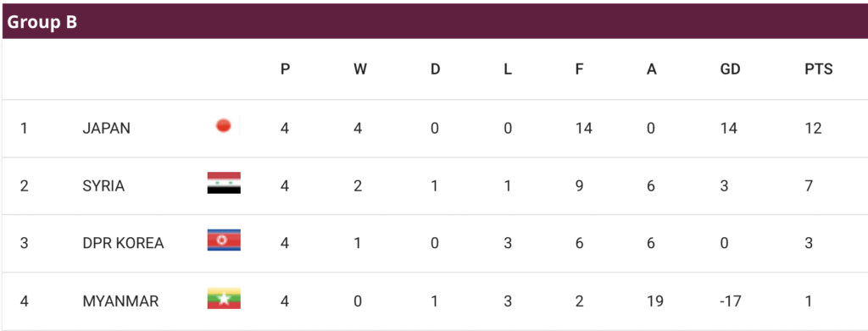Click the DPR Korea flag icon
This screenshot has height=331, width=868.
[224, 240]
